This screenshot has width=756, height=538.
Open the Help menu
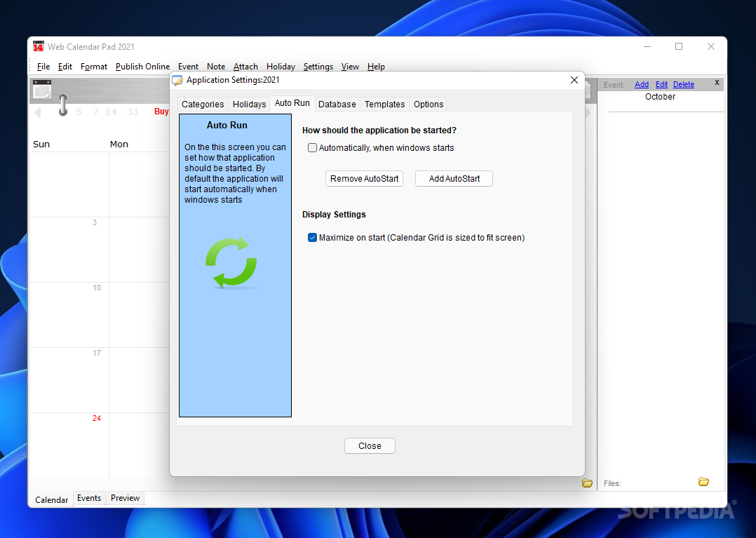(376, 67)
